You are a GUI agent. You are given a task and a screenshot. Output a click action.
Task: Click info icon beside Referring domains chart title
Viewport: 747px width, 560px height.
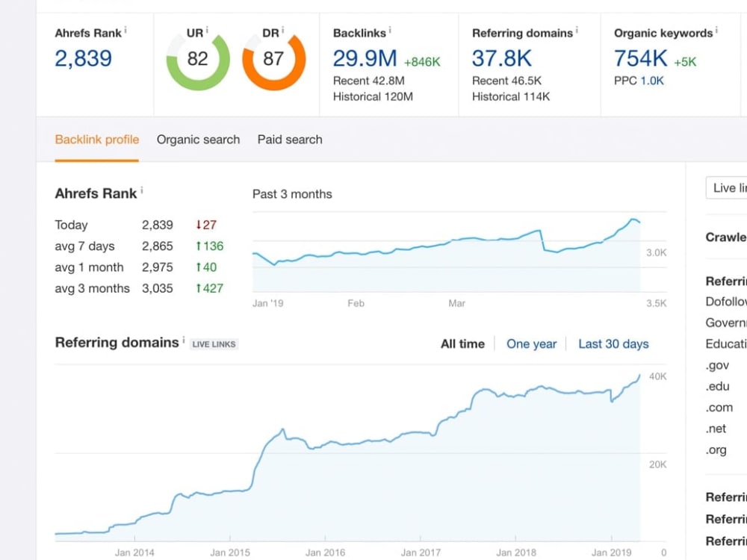coord(184,339)
